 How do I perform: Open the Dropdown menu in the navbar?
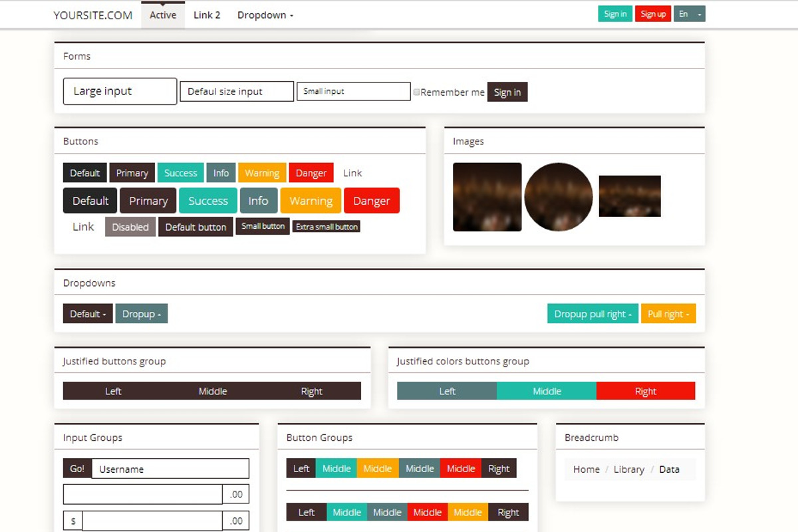point(265,15)
